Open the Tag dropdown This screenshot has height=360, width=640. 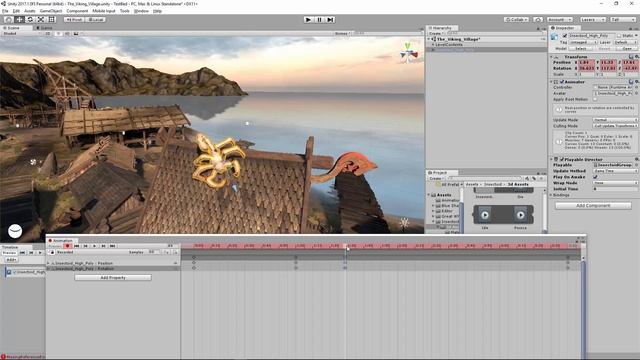pyautogui.click(x=583, y=42)
